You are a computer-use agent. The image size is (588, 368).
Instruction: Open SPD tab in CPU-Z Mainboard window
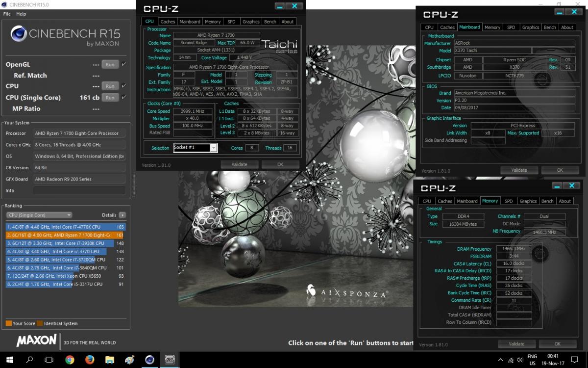(x=511, y=27)
